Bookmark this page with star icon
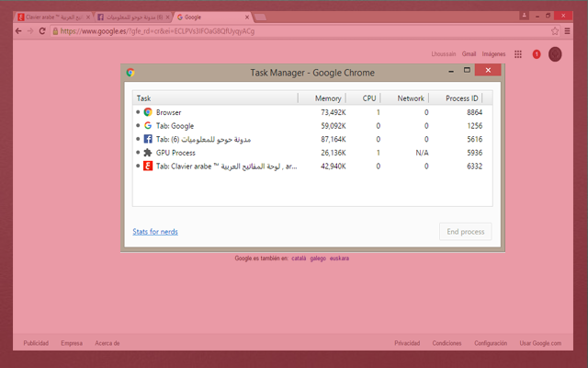Screen dimensions: 588x368 [555, 30]
